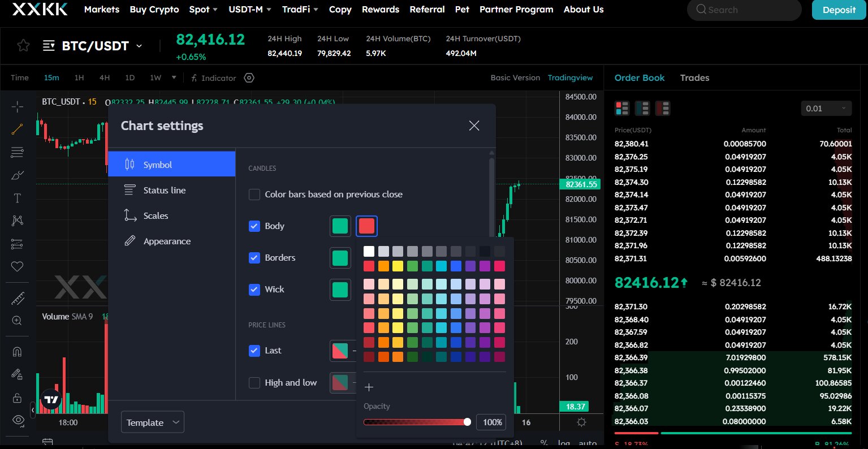
Task: Open the 0.01 price precision dropdown
Action: [826, 108]
